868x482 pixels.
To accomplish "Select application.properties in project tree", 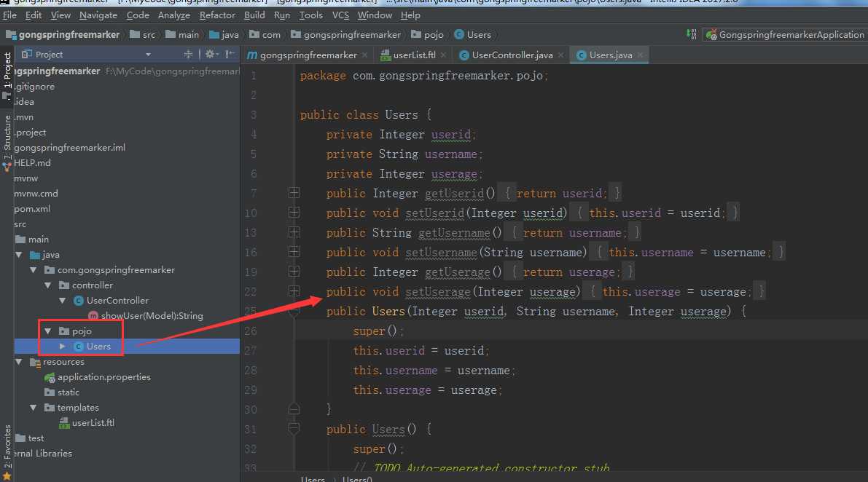I will coord(98,377).
